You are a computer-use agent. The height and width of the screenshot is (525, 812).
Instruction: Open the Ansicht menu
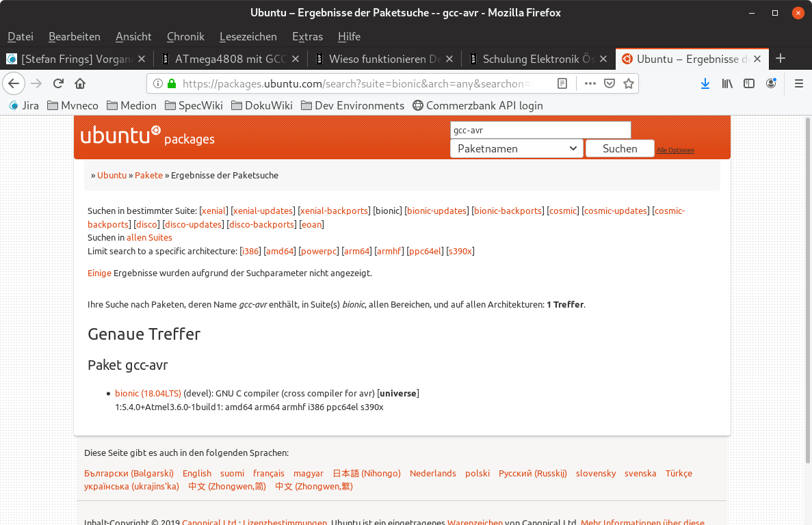tap(133, 37)
